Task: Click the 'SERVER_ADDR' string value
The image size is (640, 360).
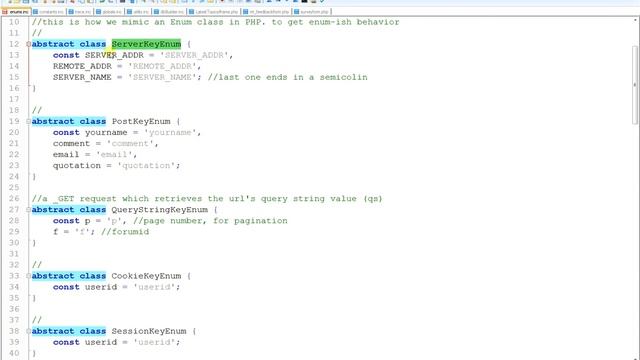Action: click(x=194, y=55)
